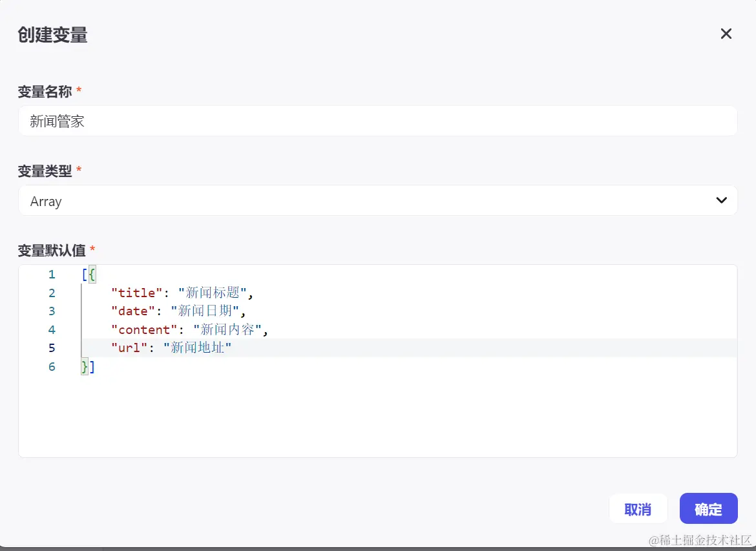The image size is (756, 551).
Task: Click the 变量名称 input containing 新闻管家
Action: pyautogui.click(x=377, y=121)
